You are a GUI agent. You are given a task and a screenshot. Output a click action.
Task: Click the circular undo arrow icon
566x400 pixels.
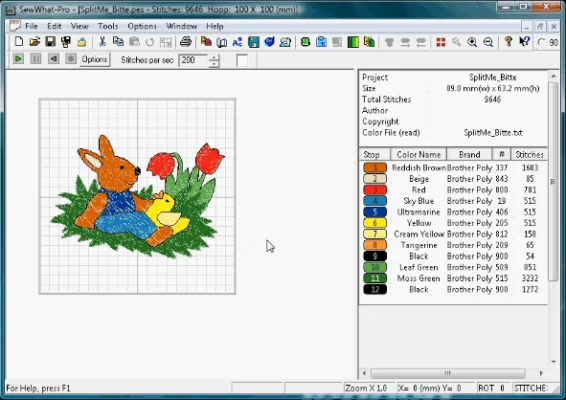coord(149,42)
